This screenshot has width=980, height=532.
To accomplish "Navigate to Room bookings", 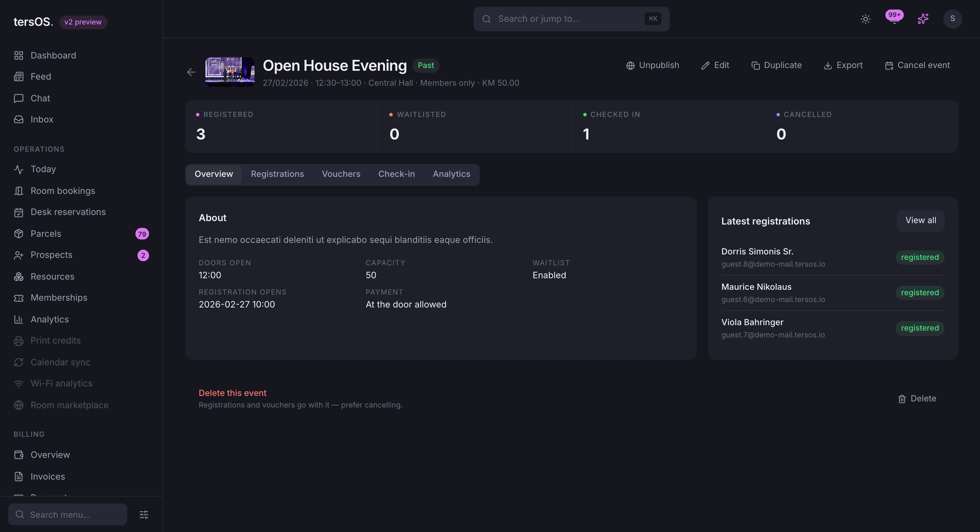I will [81, 191].
